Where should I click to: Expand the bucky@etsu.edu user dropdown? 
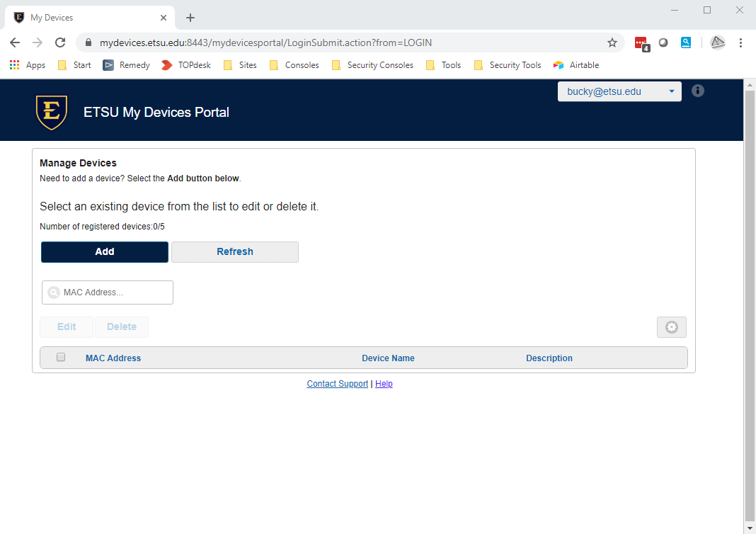pyautogui.click(x=619, y=91)
